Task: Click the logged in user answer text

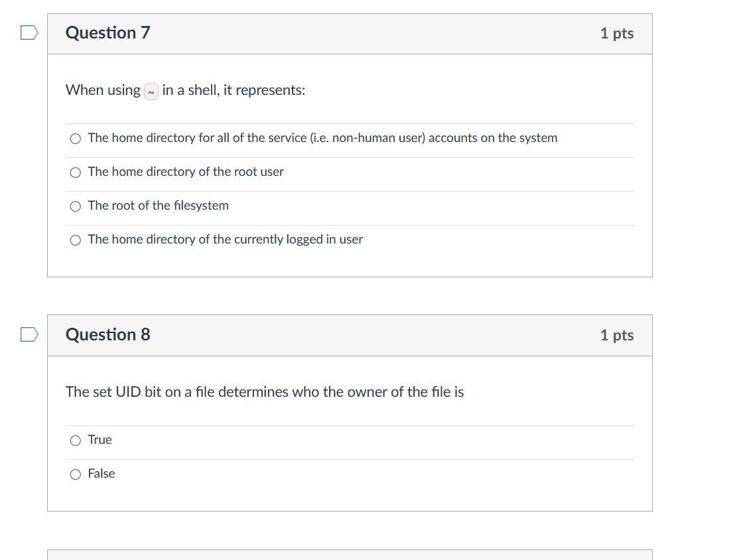Action: pyautogui.click(x=225, y=240)
